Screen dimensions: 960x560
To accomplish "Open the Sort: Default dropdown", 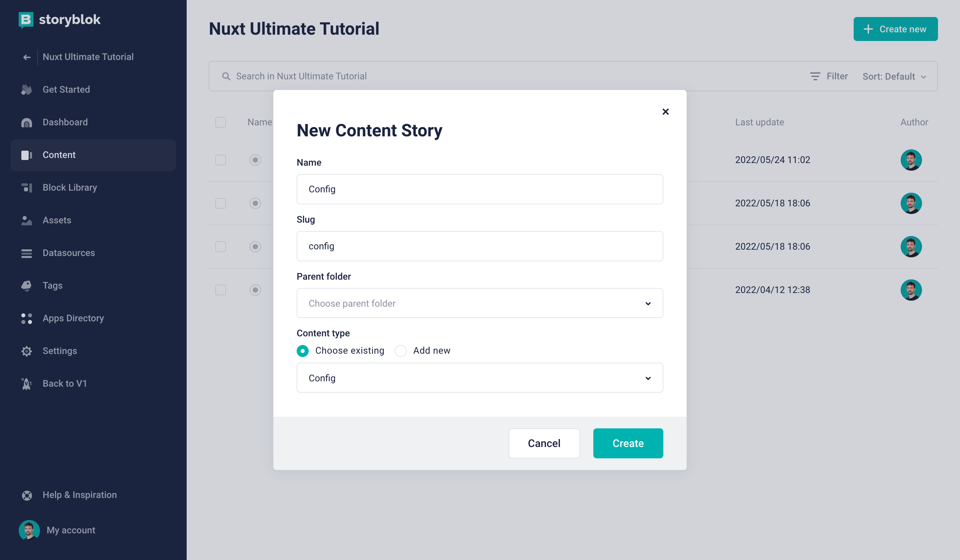I will 894,77.
